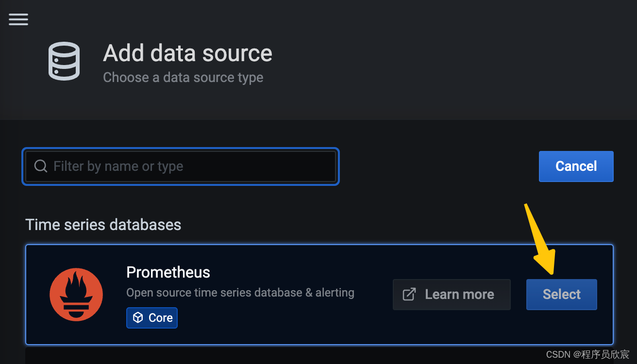Focus the Filter by name or type field
Viewport: 637px width, 364px height.
tap(181, 166)
